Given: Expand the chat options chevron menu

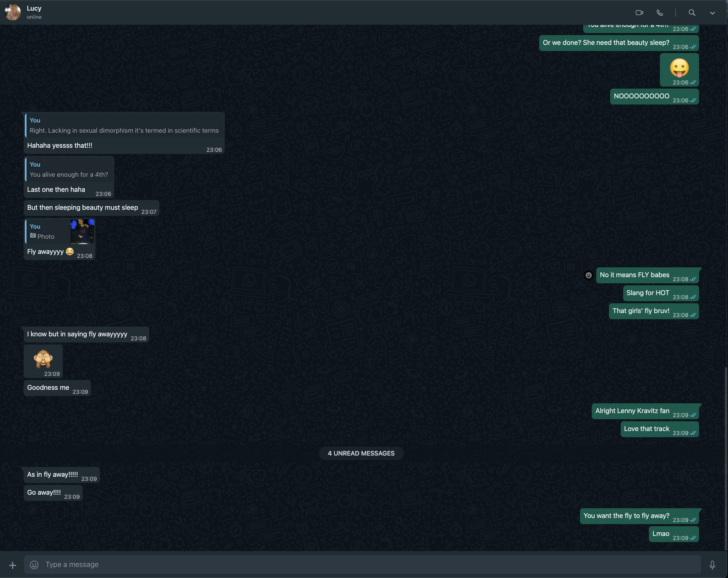Looking at the screenshot, I should [x=712, y=13].
